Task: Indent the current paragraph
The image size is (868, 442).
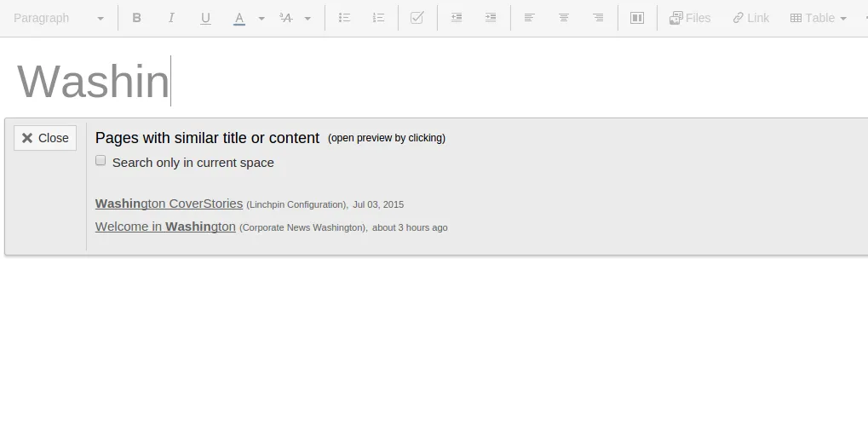Action: [491, 18]
